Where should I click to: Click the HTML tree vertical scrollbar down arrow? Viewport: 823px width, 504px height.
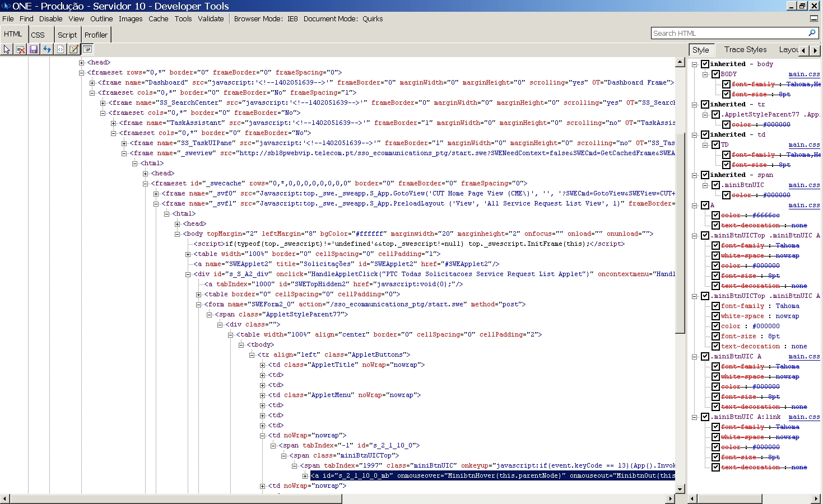pos(680,489)
